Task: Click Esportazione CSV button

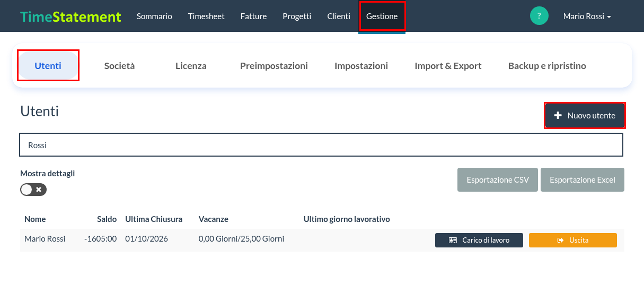Action: pos(498,179)
